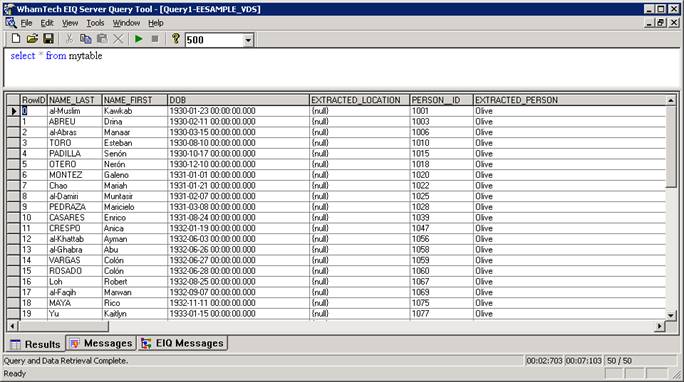Click 'Query and Data Retrieval Complete.' status text
The width and height of the screenshot is (684, 382).
coord(65,361)
